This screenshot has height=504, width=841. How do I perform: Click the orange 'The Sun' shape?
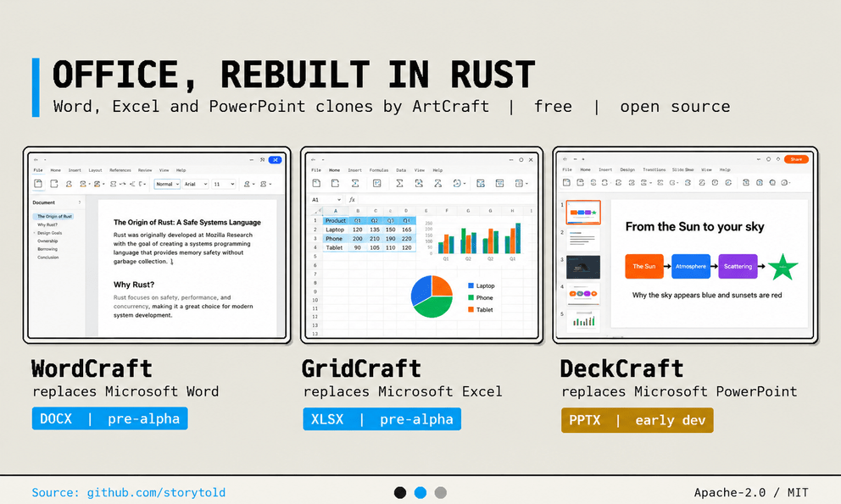point(644,267)
